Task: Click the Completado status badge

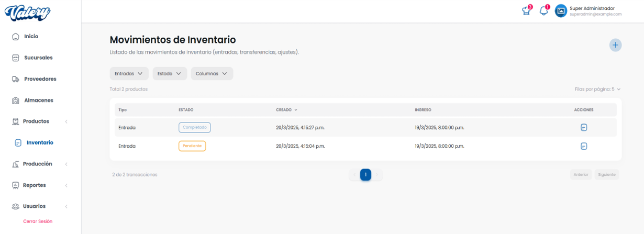Action: click(x=195, y=127)
